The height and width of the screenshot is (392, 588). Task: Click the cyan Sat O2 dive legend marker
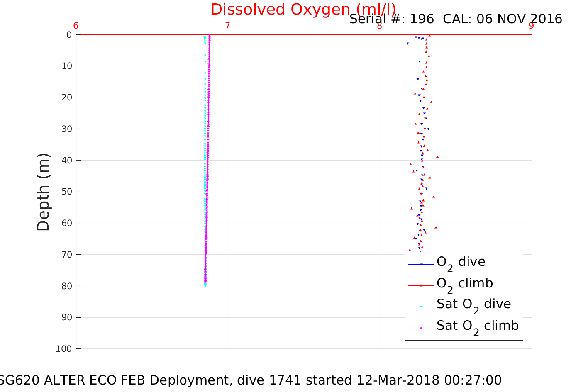pos(421,307)
